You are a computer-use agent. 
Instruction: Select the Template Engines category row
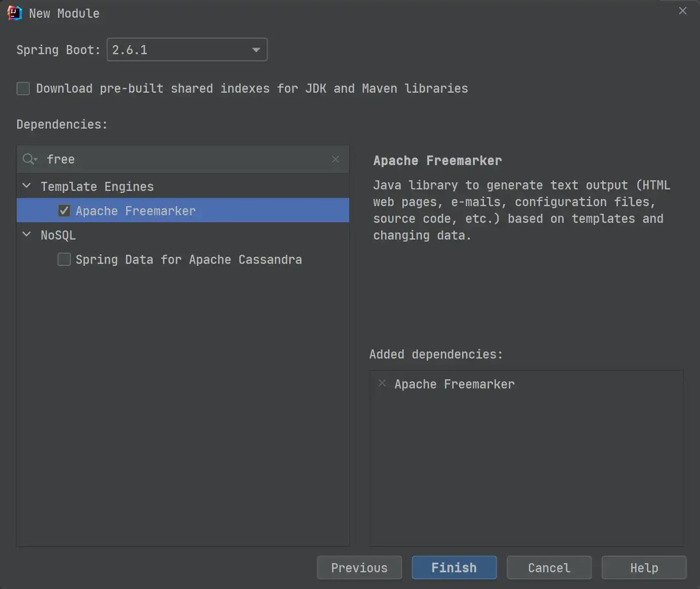click(97, 186)
